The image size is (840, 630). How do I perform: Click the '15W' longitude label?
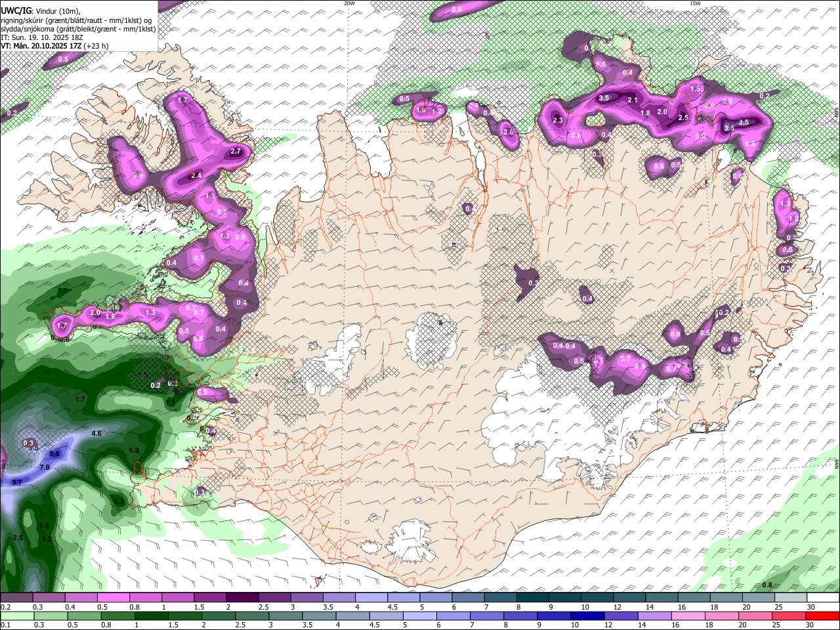(695, 3)
